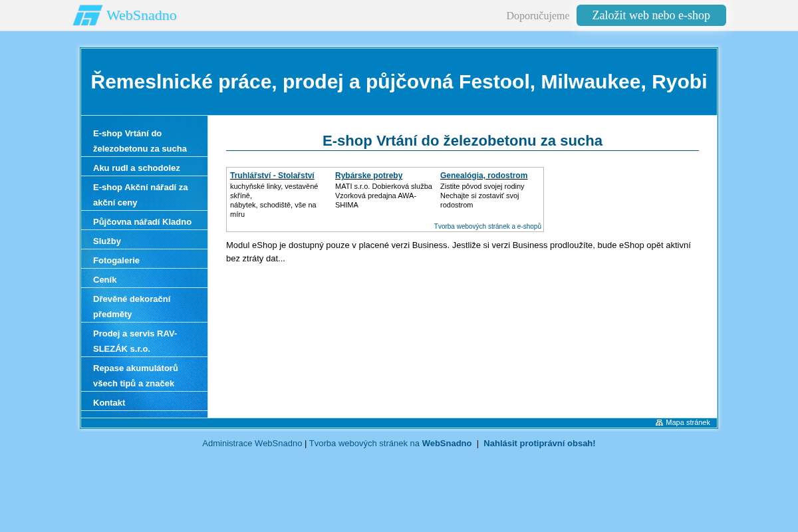
Task: Click the WebSnadno logo icon
Action: coord(88,15)
